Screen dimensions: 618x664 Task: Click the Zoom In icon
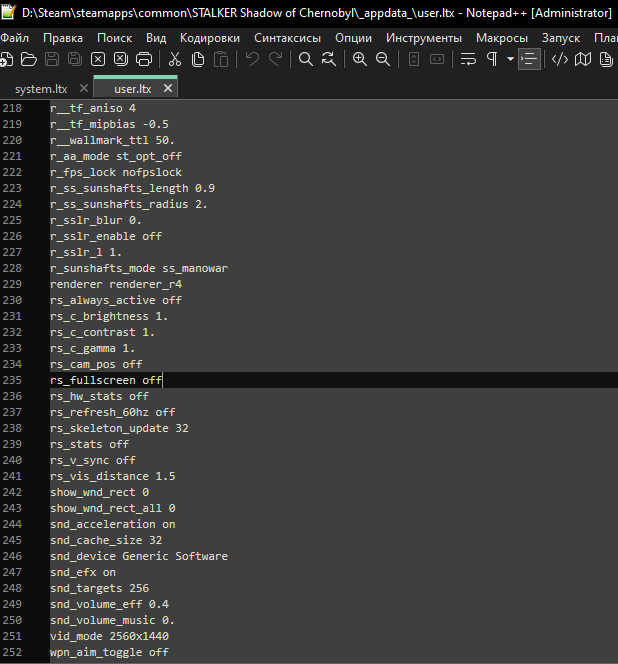(360, 59)
